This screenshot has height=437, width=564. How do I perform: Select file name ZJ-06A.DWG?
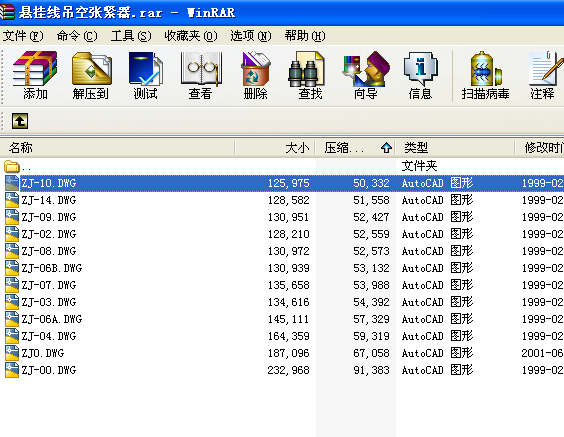coord(52,319)
